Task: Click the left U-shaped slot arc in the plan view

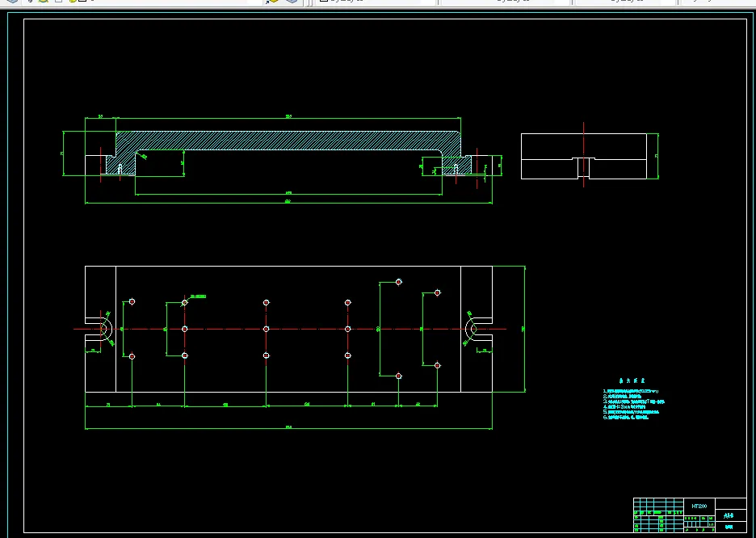Action: point(107,330)
